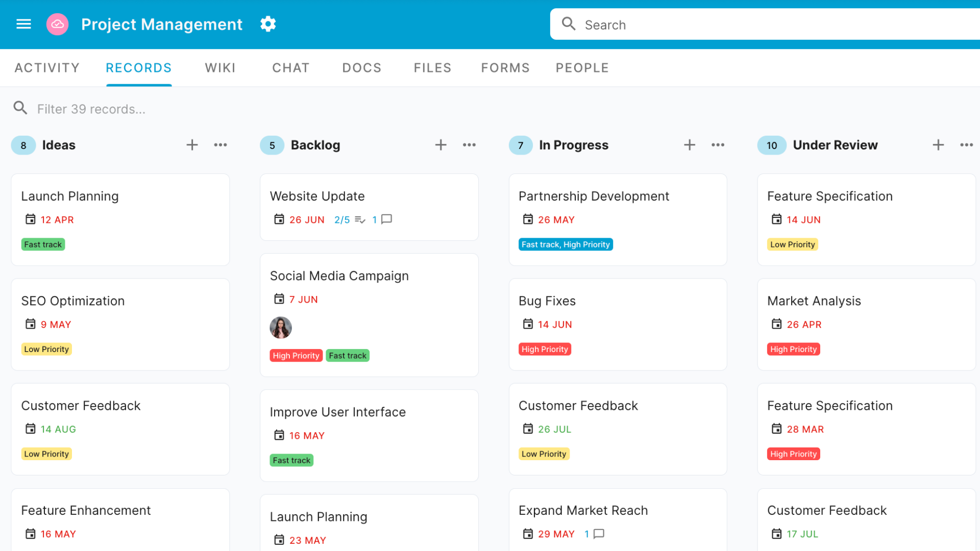Click the hamburger menu icon

23,24
